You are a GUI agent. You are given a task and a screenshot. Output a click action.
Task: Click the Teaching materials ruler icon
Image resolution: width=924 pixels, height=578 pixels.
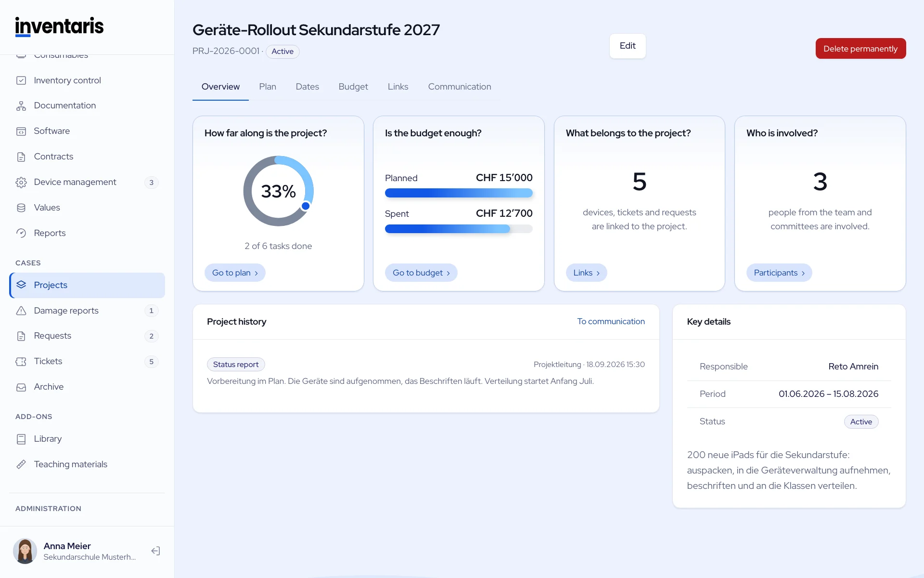tap(21, 464)
